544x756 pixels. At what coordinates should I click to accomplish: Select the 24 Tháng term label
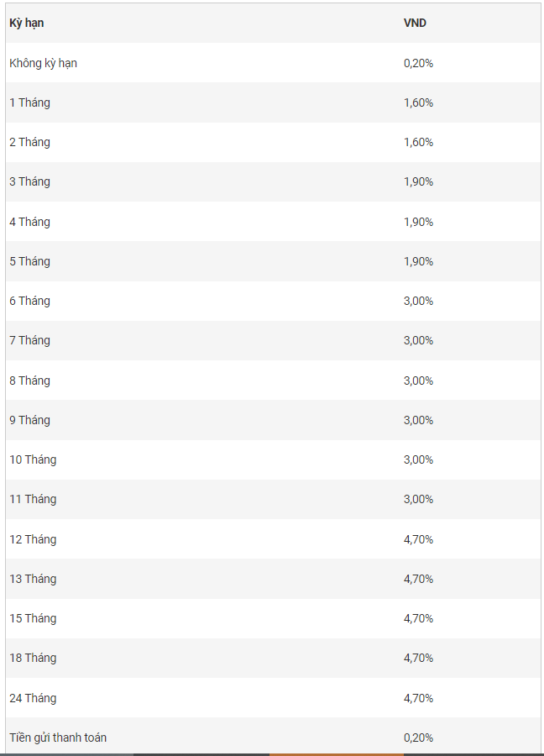[33, 698]
